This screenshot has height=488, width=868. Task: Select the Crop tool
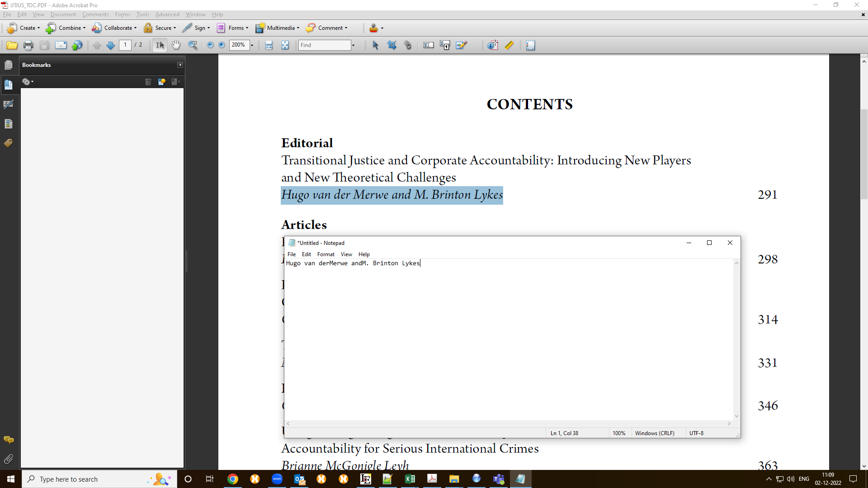392,45
